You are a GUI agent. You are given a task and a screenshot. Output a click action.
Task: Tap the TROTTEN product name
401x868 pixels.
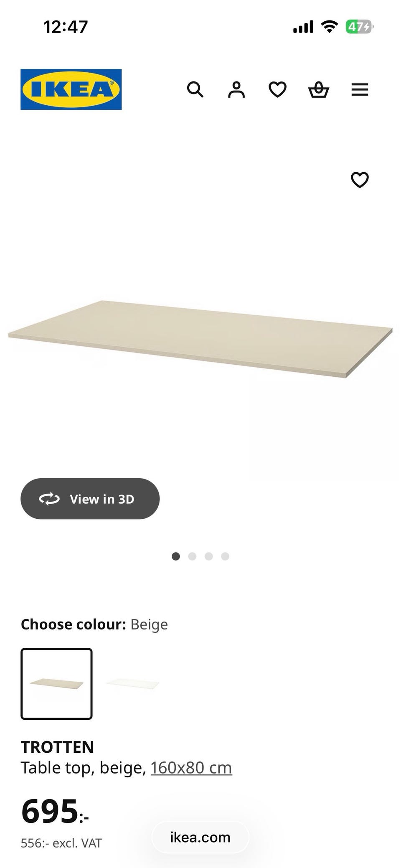(x=58, y=747)
